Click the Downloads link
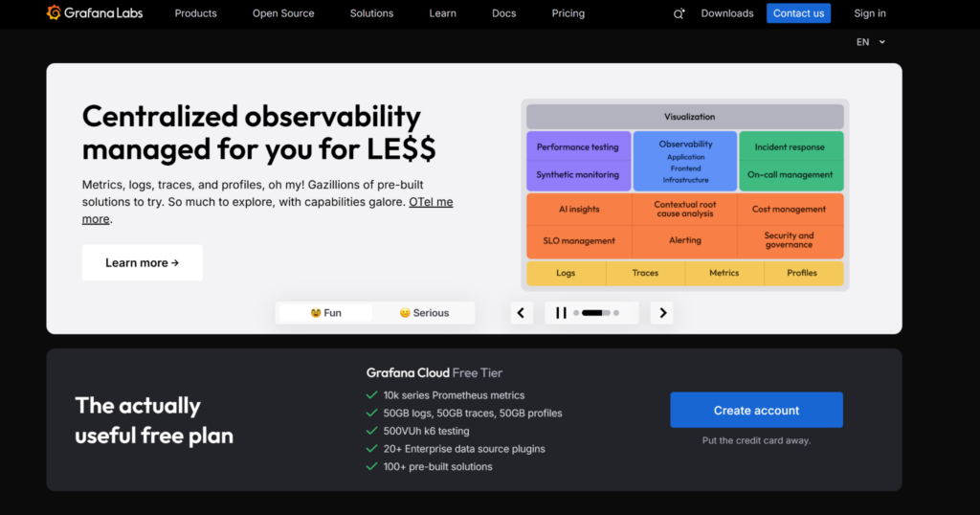Image resolution: width=980 pixels, height=515 pixels. [x=727, y=13]
